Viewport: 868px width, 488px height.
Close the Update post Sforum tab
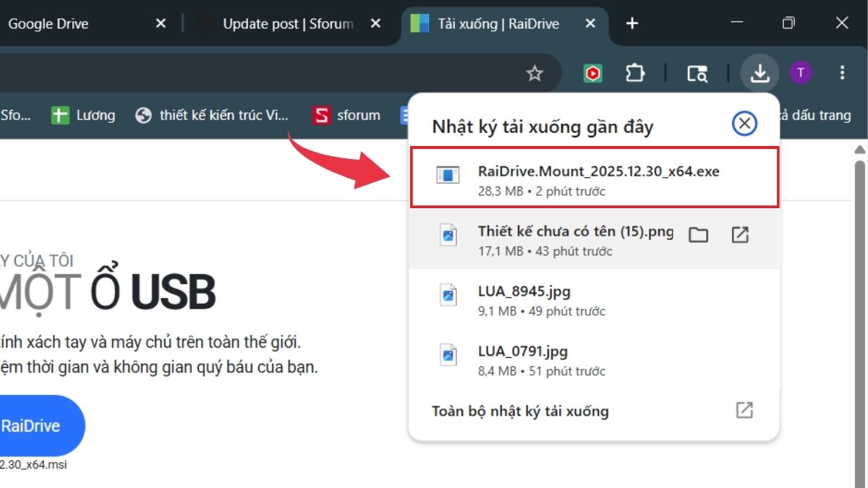pyautogui.click(x=375, y=24)
